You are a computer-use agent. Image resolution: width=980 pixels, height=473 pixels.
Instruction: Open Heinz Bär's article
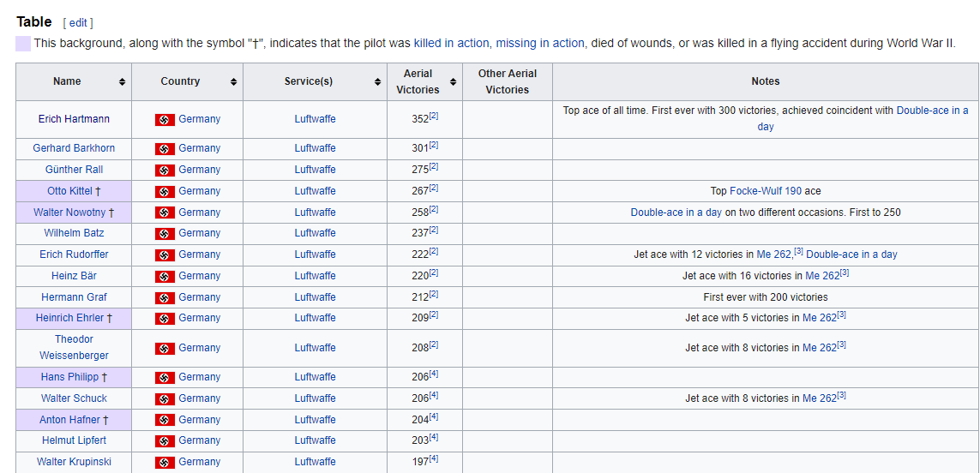coord(74,276)
